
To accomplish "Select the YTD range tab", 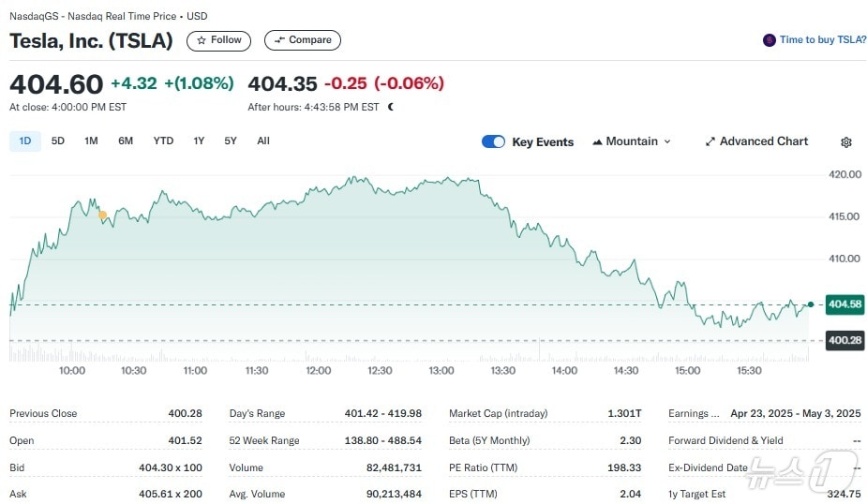I will tap(163, 141).
